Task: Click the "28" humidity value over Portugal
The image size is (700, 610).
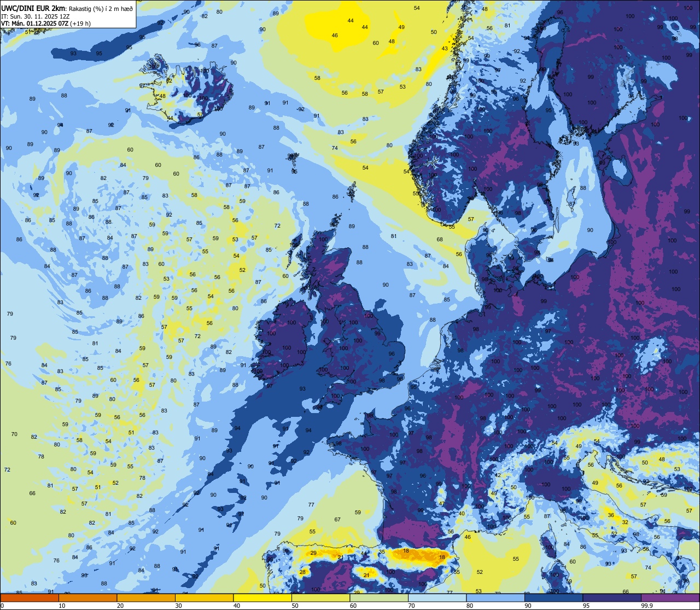Action: pos(302,572)
